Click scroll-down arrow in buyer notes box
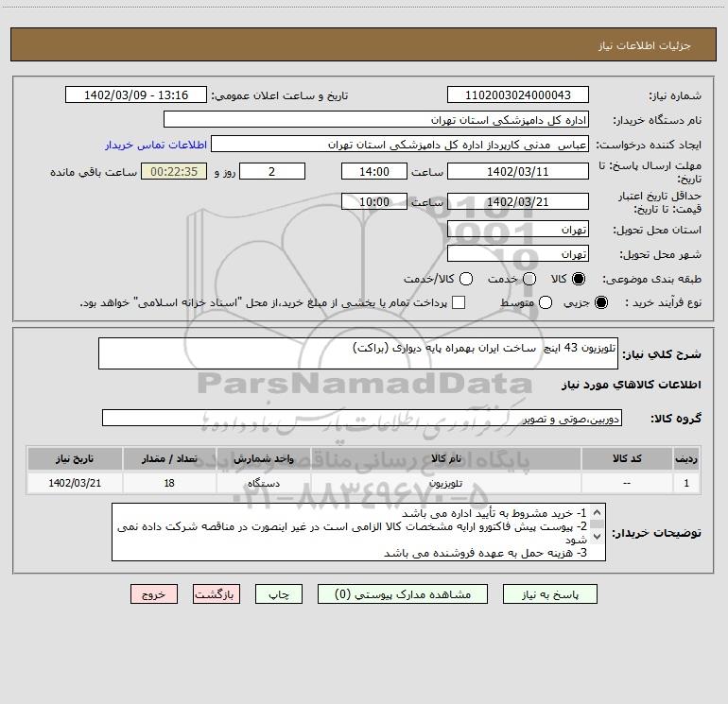Viewport: 728px width, 704px height. (x=598, y=537)
